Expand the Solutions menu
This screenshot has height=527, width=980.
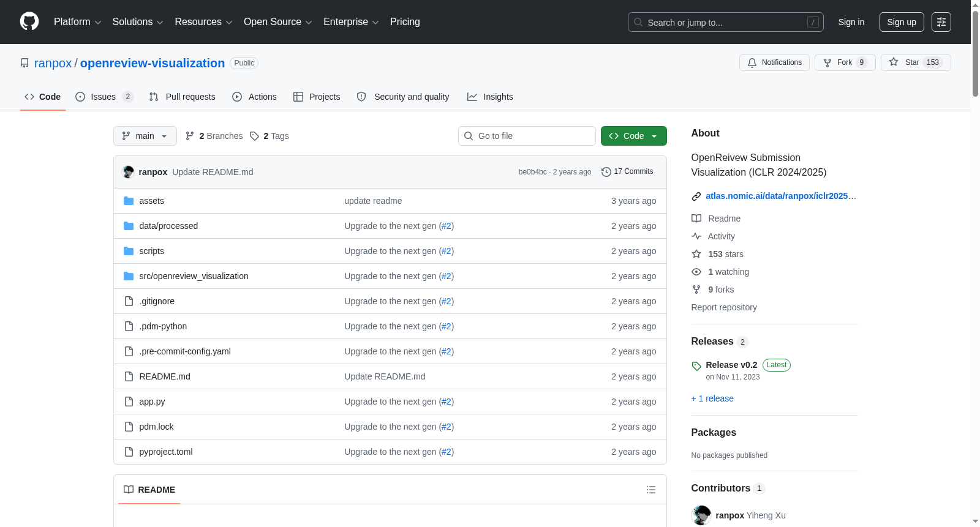point(138,22)
